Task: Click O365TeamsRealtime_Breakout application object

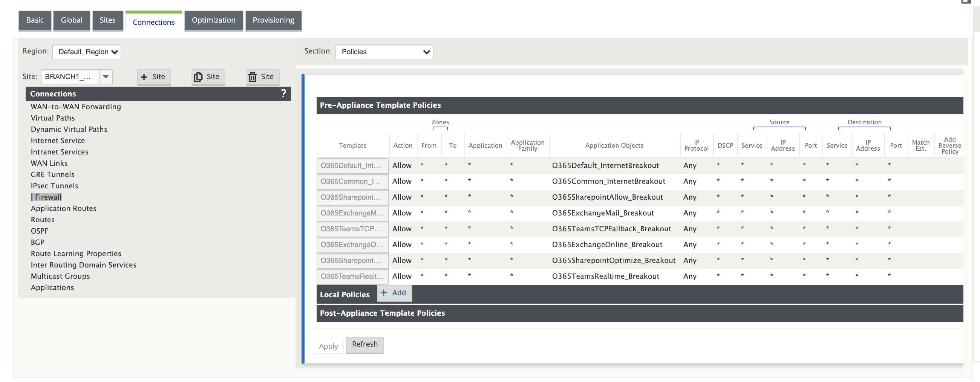Action: (605, 277)
